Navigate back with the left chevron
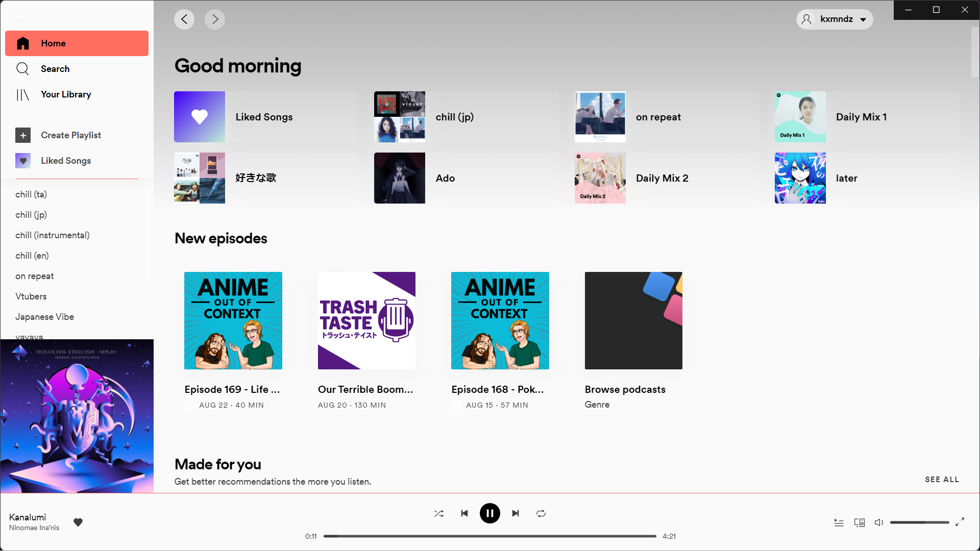Image resolution: width=980 pixels, height=551 pixels. [184, 19]
